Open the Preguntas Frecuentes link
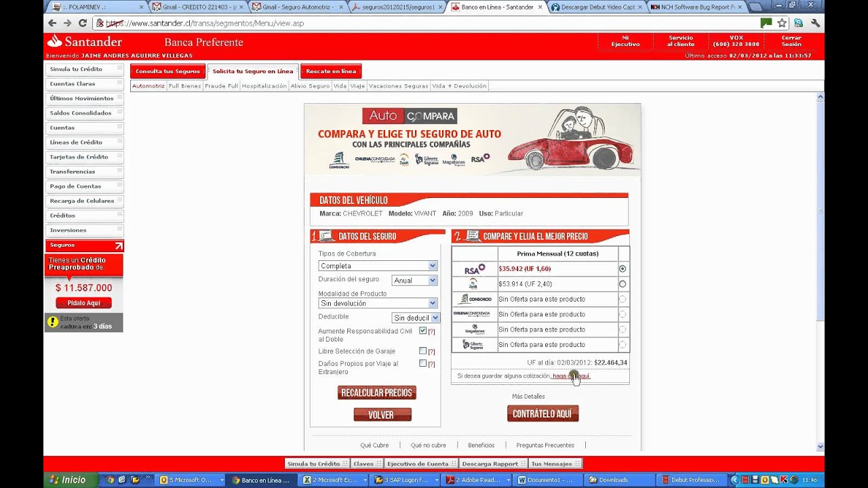868x488 pixels. [x=545, y=445]
